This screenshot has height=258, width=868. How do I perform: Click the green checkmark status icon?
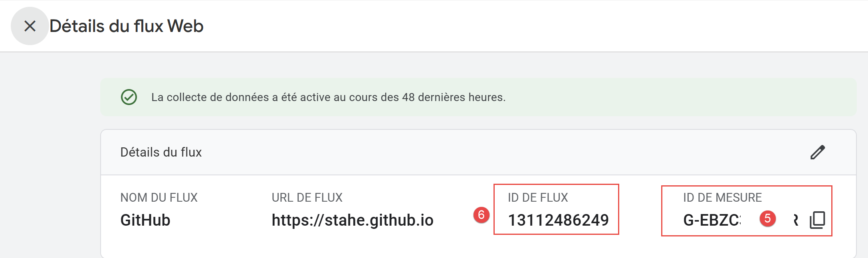pos(129,97)
